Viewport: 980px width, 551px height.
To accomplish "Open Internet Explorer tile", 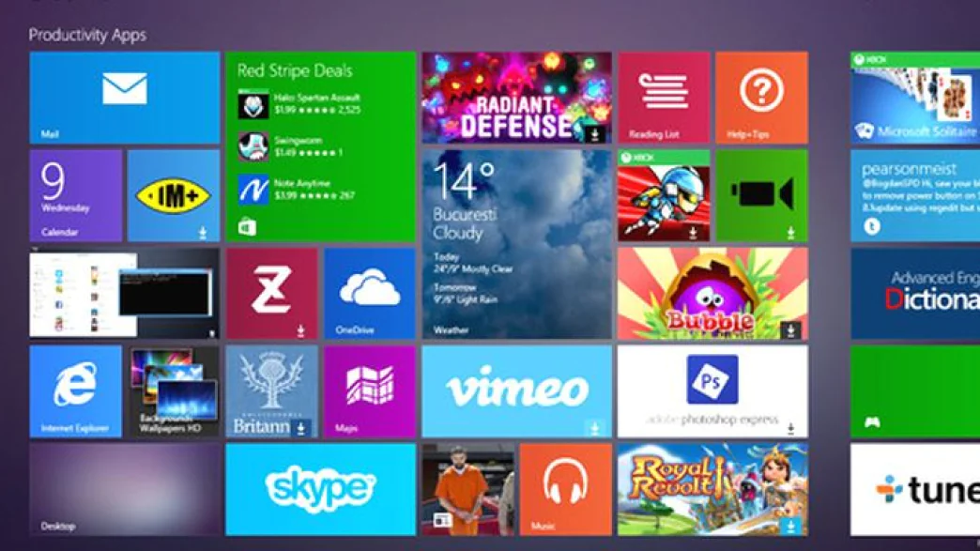I will point(76,391).
